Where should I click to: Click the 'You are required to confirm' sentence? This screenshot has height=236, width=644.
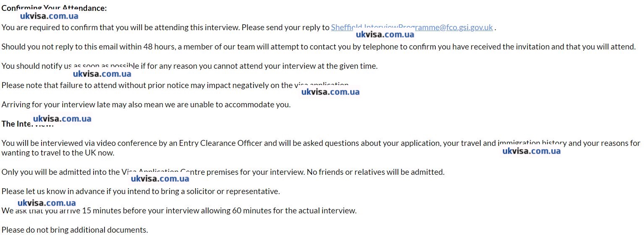(x=165, y=28)
